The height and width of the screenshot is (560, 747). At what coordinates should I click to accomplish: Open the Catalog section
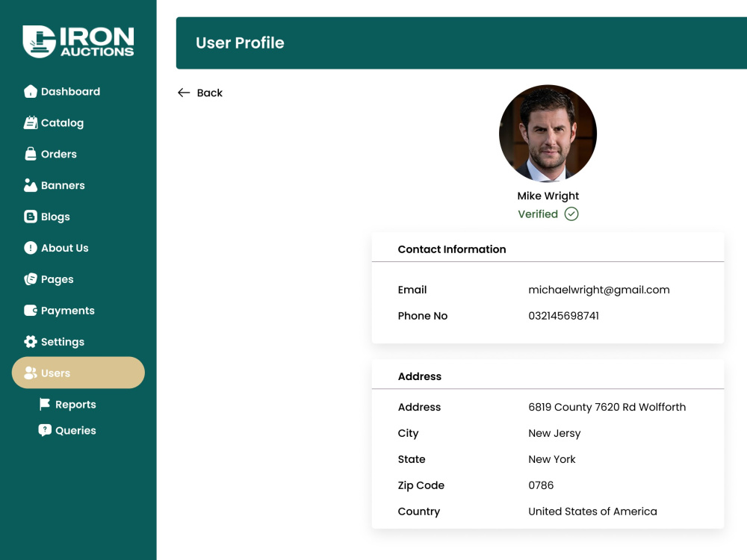click(54, 123)
